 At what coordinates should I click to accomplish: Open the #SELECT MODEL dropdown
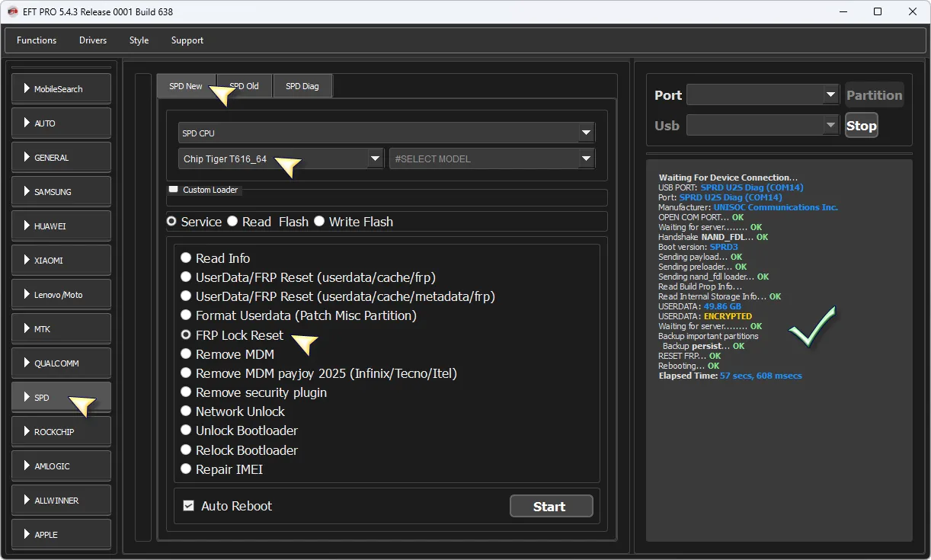(x=491, y=158)
